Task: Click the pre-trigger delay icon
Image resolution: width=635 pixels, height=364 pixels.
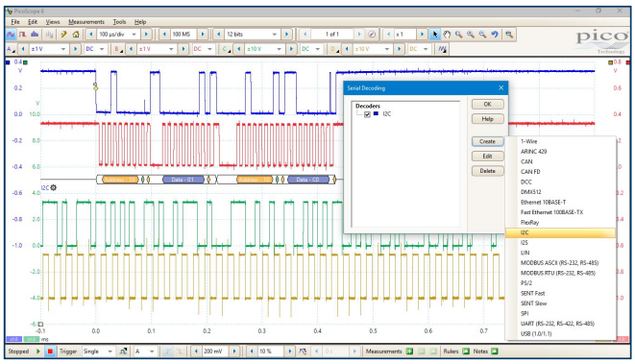Action: pyautogui.click(x=303, y=352)
